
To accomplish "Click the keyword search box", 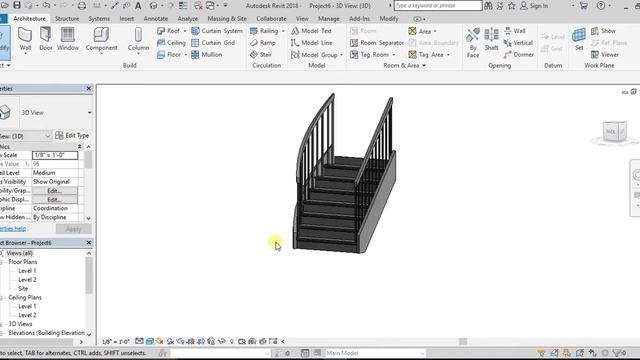I will [x=438, y=5].
